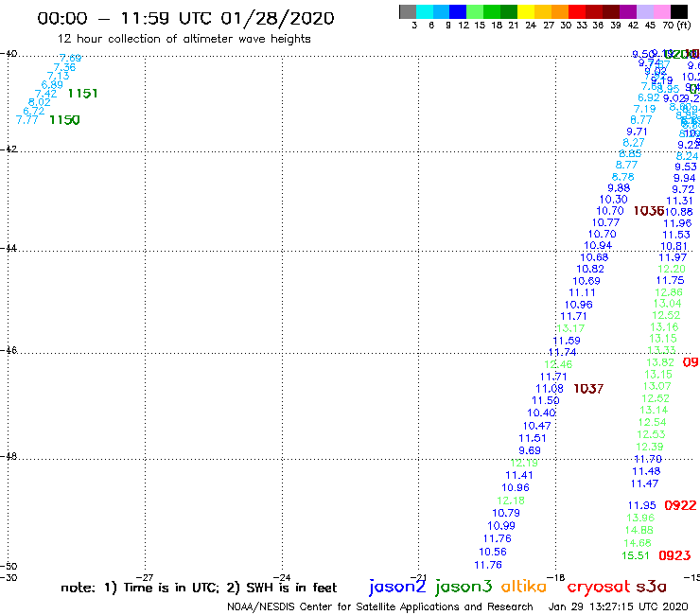The width and height of the screenshot is (700, 615).
Task: Click the pass time label 1037
Action: [x=588, y=389]
